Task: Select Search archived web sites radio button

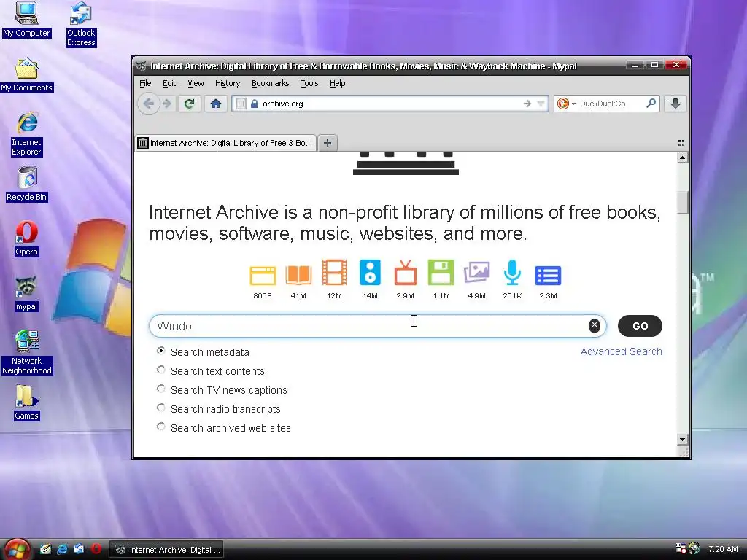Action: [x=161, y=427]
